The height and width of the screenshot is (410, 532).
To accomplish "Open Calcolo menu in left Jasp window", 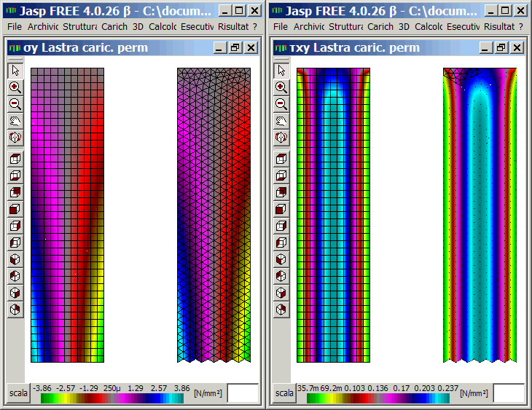I will [x=163, y=26].
